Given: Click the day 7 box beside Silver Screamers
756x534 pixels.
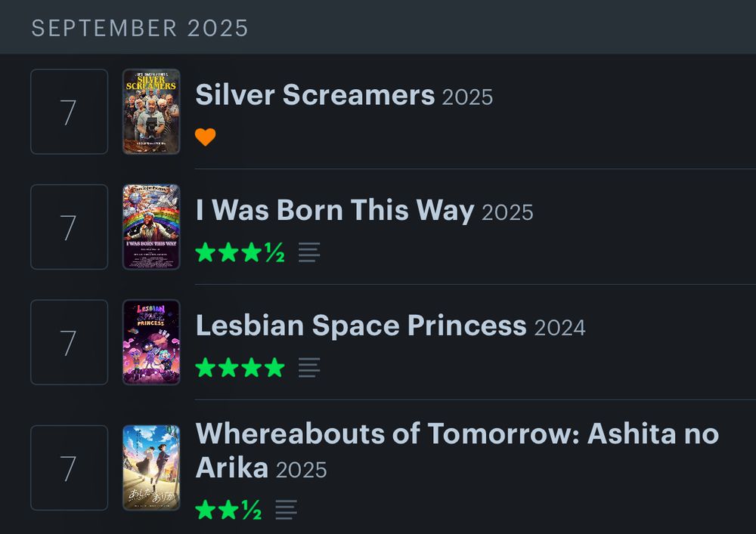Looking at the screenshot, I should pyautogui.click(x=69, y=112).
